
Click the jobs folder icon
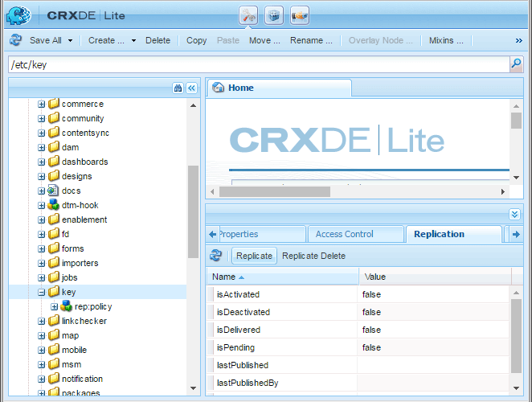point(54,277)
